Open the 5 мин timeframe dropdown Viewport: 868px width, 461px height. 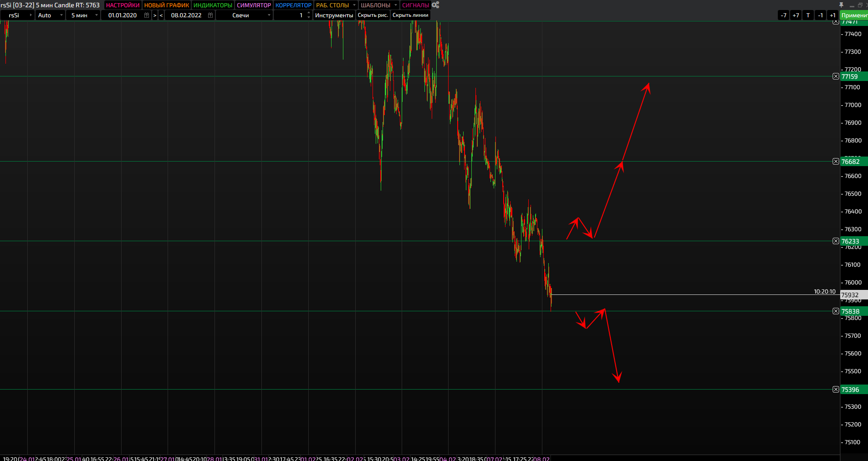(83, 15)
